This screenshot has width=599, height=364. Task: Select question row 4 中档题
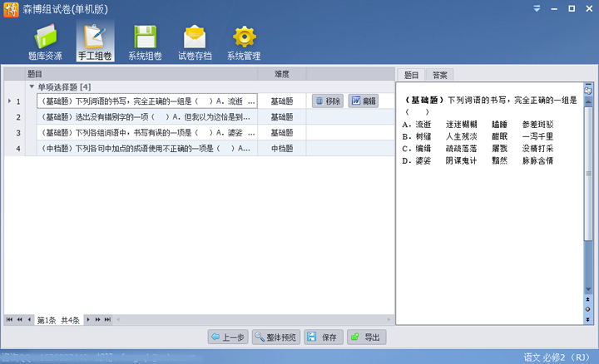(x=146, y=149)
